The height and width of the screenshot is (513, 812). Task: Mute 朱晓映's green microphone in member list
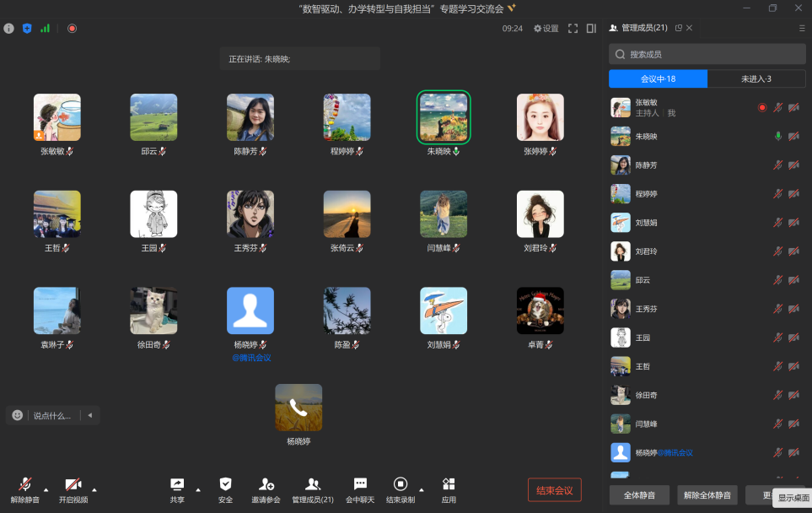pos(778,136)
